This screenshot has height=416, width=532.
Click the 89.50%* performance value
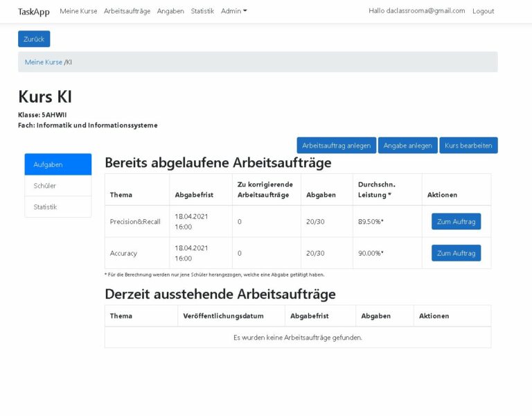[x=371, y=222]
